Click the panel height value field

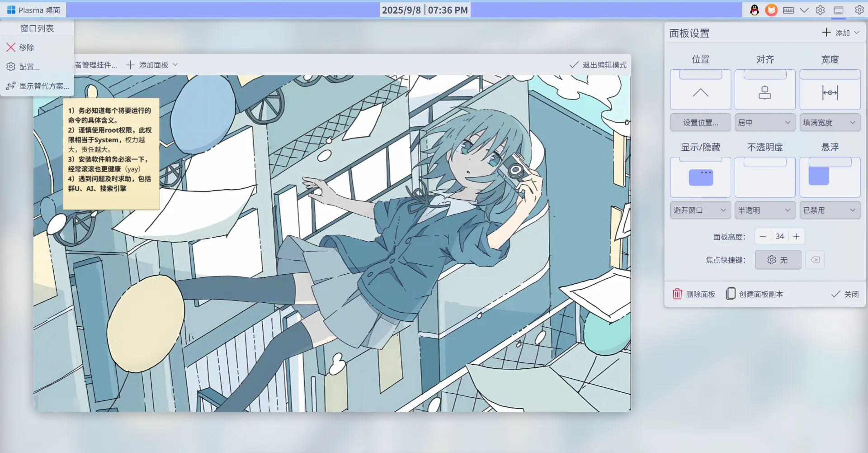779,236
